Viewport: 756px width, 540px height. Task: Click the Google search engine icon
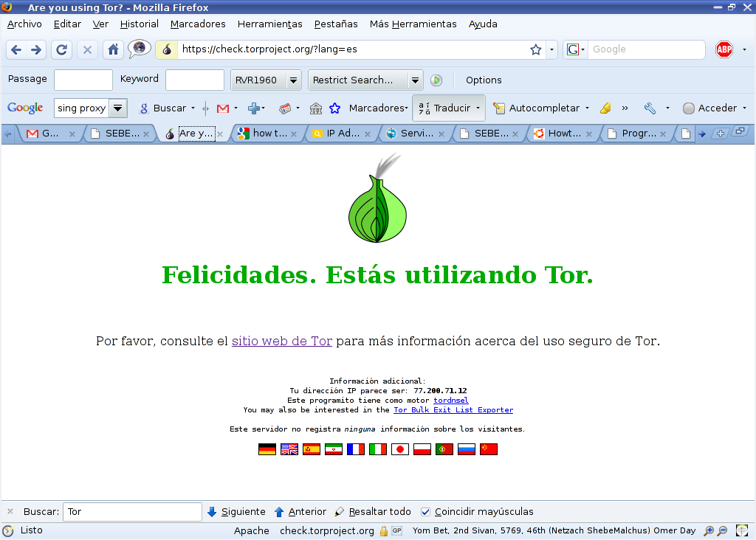click(x=572, y=49)
